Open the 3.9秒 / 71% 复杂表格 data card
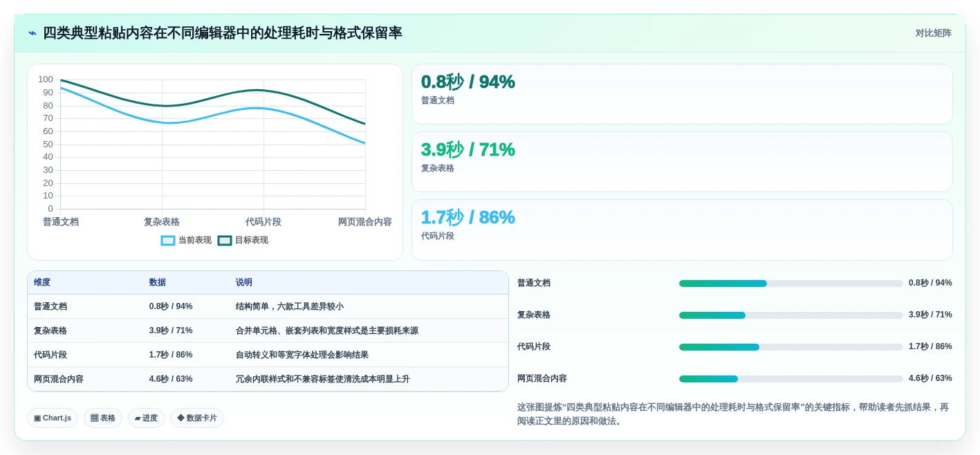Screen dimensions: 980x455 point(682,162)
